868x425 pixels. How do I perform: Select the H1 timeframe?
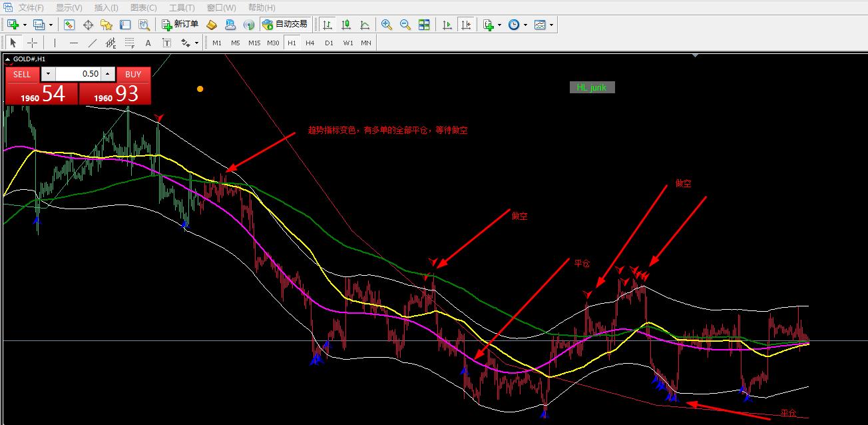tap(292, 43)
